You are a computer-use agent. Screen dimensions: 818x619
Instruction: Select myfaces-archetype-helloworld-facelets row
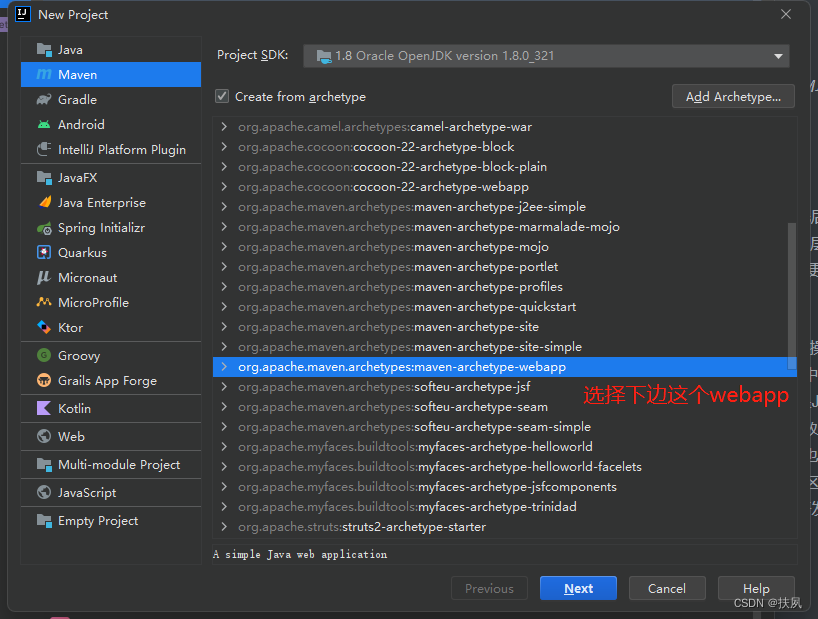tap(504, 467)
